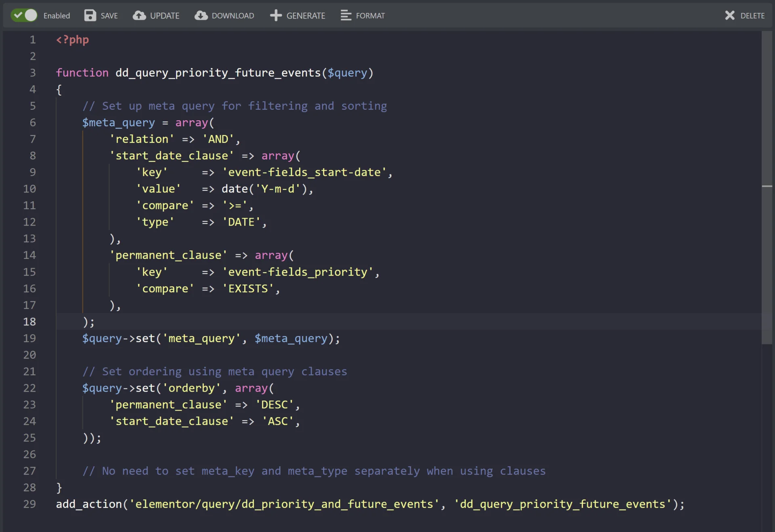The height and width of the screenshot is (532, 775).
Task: Click the plus Generate icon
Action: coord(276,15)
